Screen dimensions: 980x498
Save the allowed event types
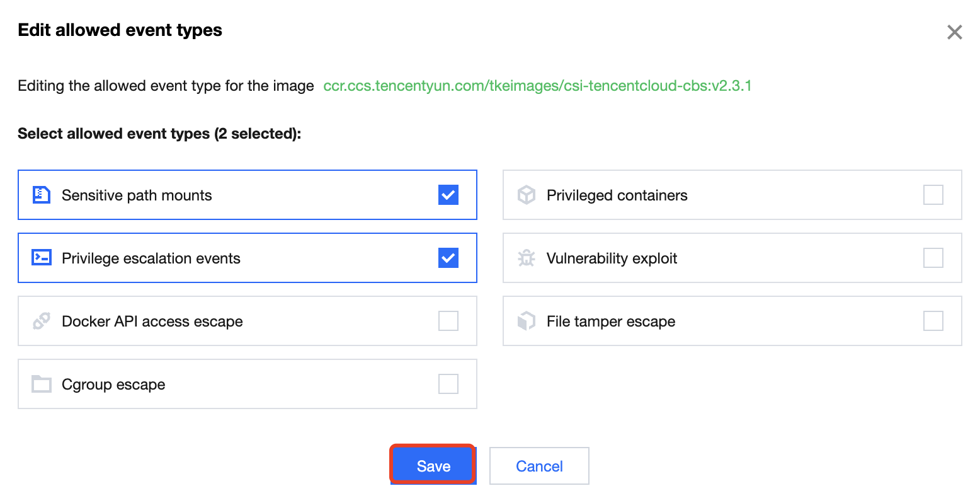coord(433,466)
